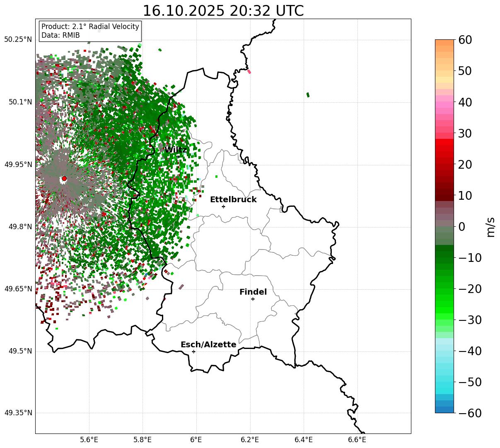Image resolution: width=500 pixels, height=448 pixels.
Task: Click the 6.4°E longitude label
Action: [304, 440]
